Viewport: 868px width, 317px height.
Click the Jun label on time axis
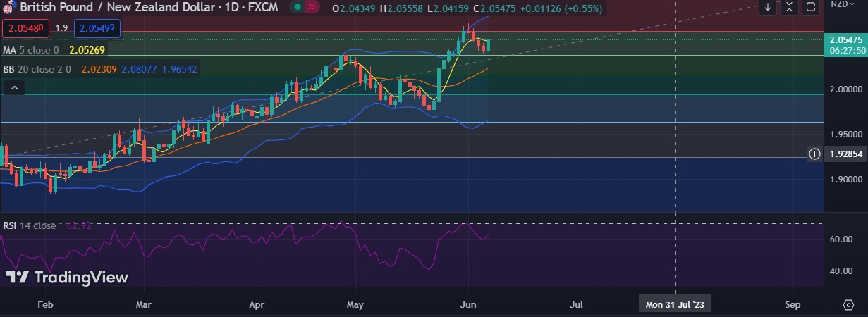[468, 305]
